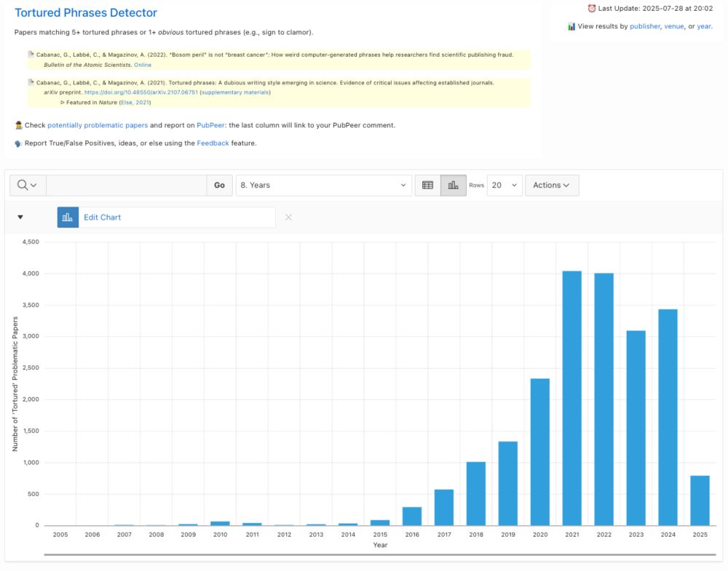The image size is (728, 571).
Task: Open the Else, 2021 Nature link
Action: click(x=135, y=103)
